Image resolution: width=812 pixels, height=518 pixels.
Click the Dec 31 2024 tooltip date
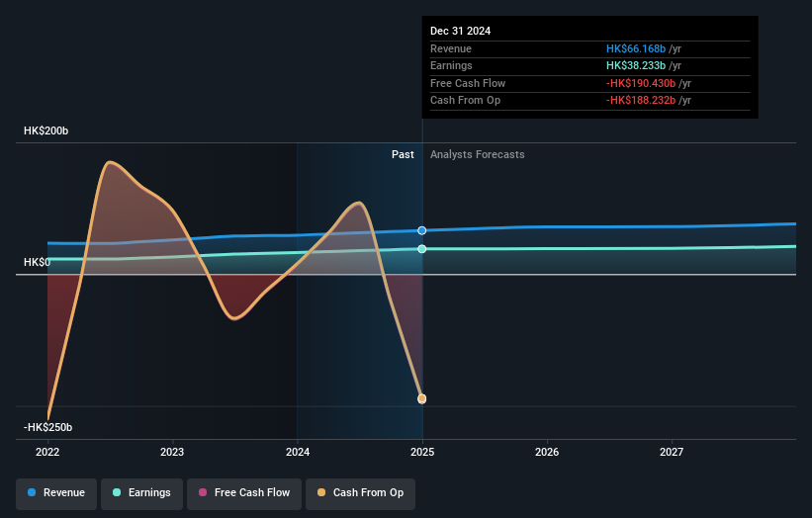click(x=460, y=31)
